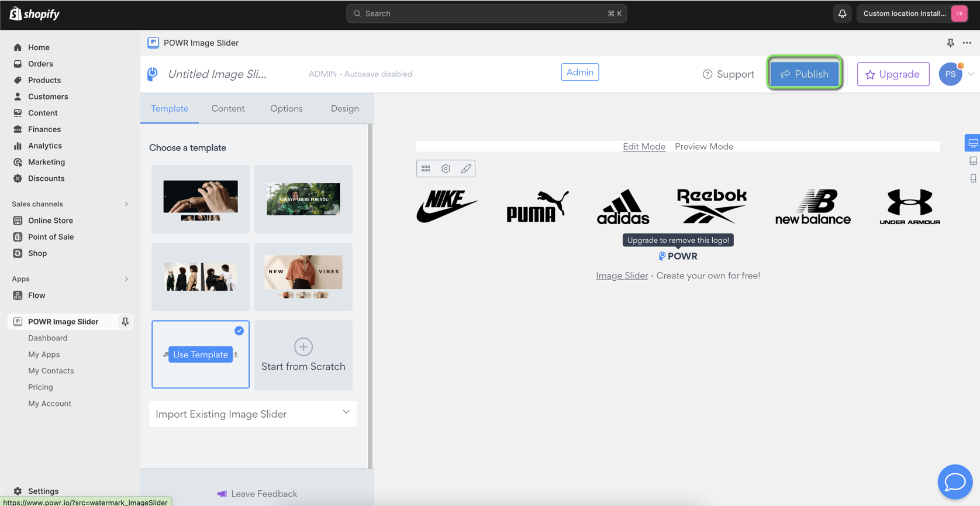Open POWR Dashboard
Image resolution: width=980 pixels, height=506 pixels.
47,338
